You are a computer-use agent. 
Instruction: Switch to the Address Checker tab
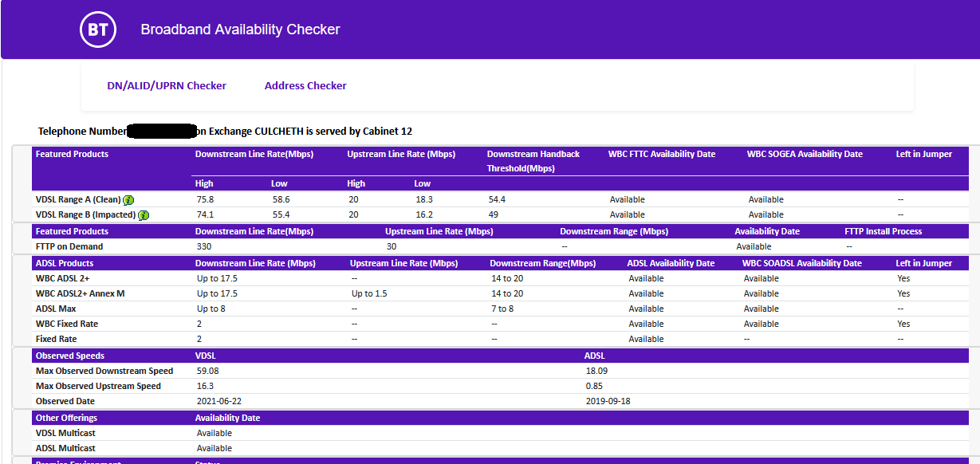[305, 85]
